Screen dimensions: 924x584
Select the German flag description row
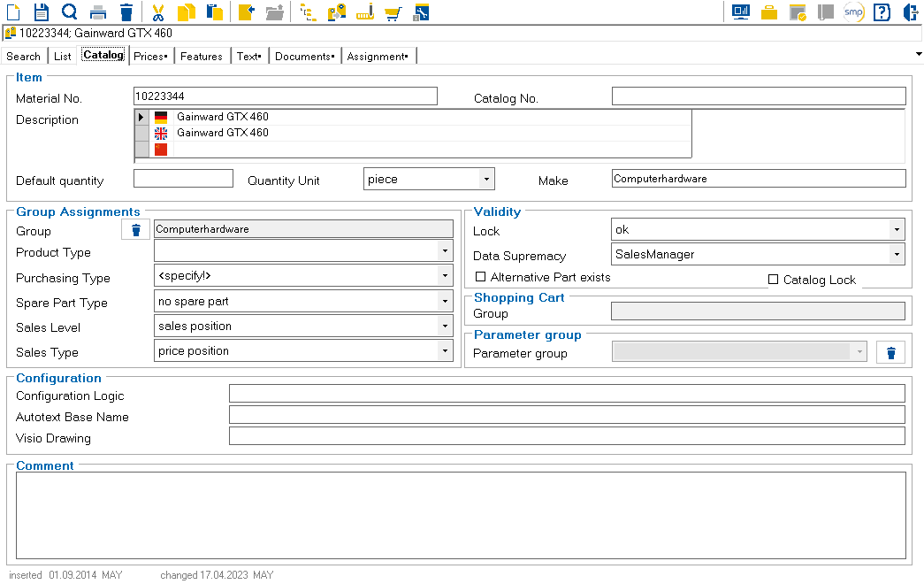413,117
